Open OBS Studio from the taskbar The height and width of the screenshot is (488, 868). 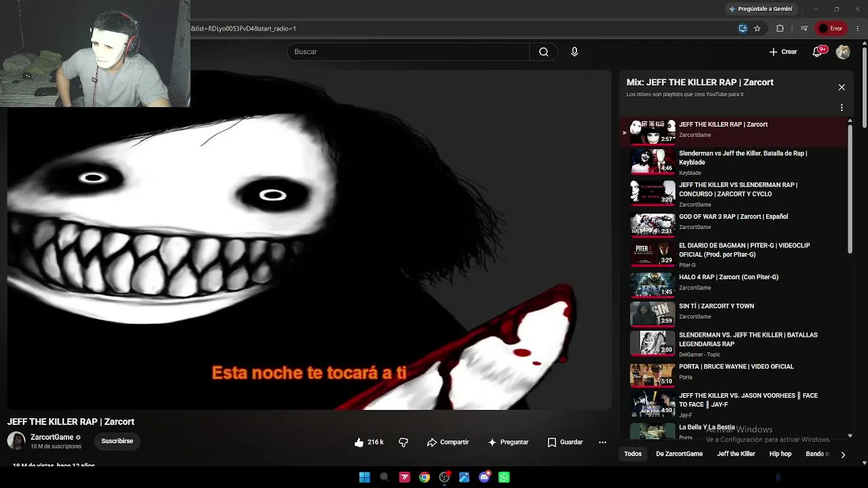(444, 477)
